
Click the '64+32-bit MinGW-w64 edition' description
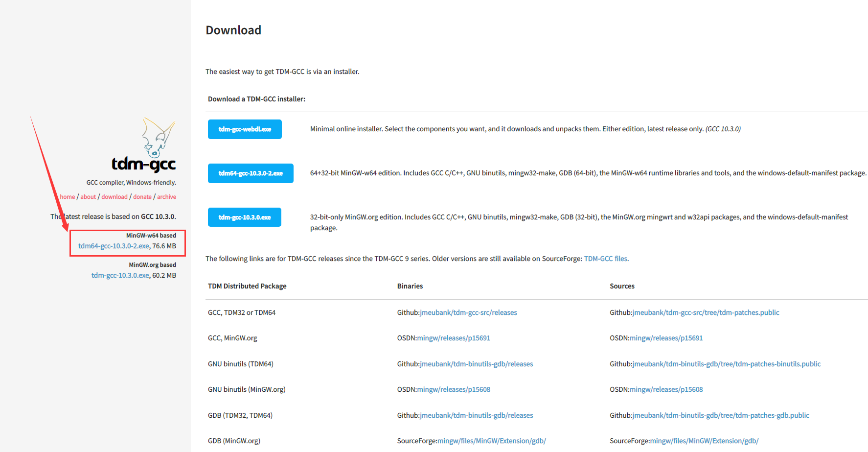tap(588, 173)
